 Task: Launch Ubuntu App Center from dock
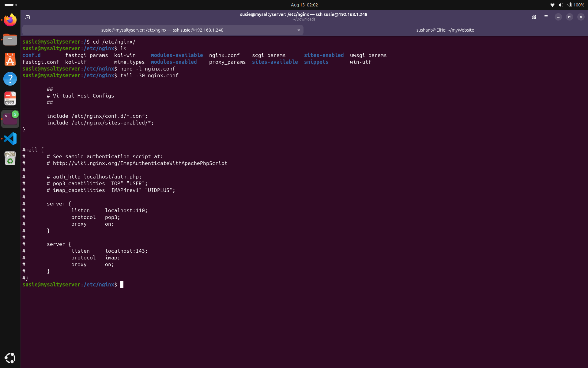tap(10, 59)
